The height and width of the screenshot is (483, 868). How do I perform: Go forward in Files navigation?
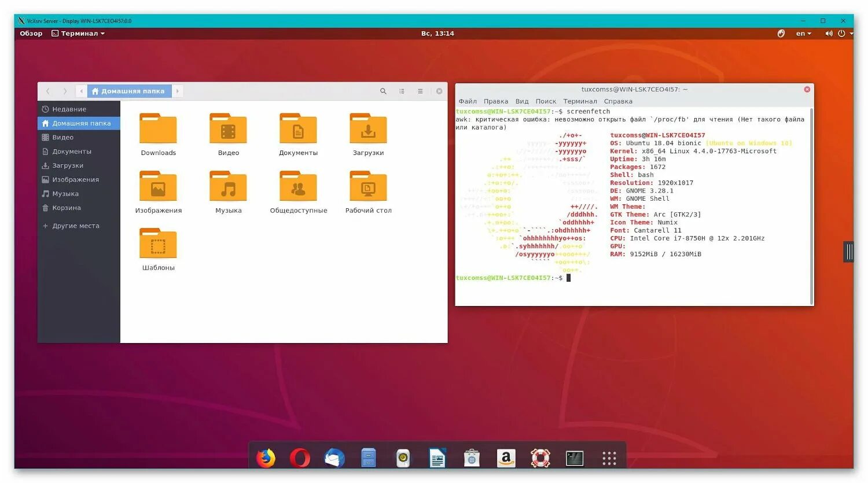click(65, 91)
